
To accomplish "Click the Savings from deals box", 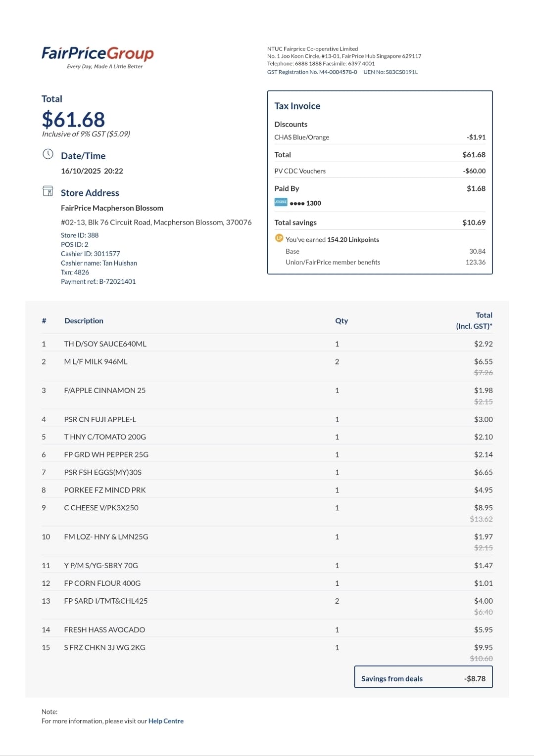I will coord(424,677).
